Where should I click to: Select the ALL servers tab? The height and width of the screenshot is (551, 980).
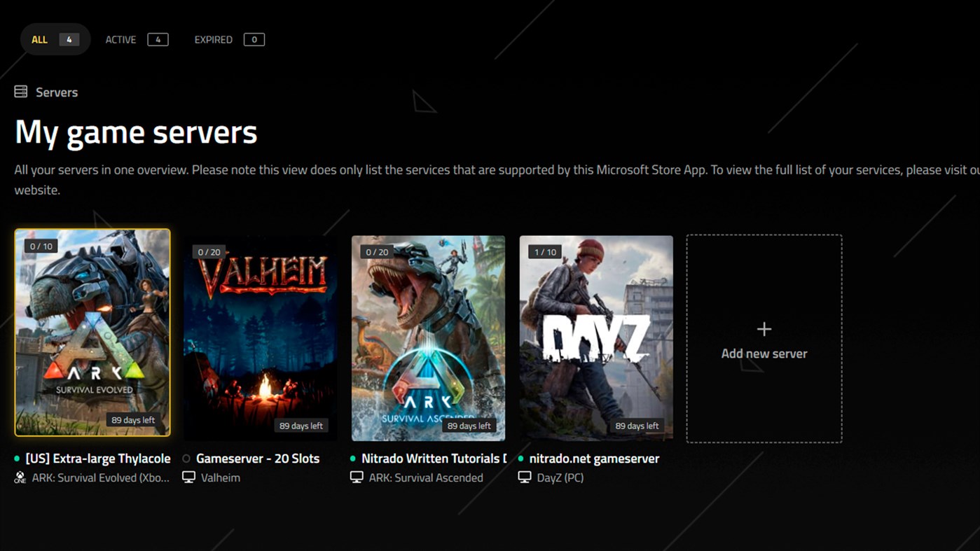click(x=55, y=40)
